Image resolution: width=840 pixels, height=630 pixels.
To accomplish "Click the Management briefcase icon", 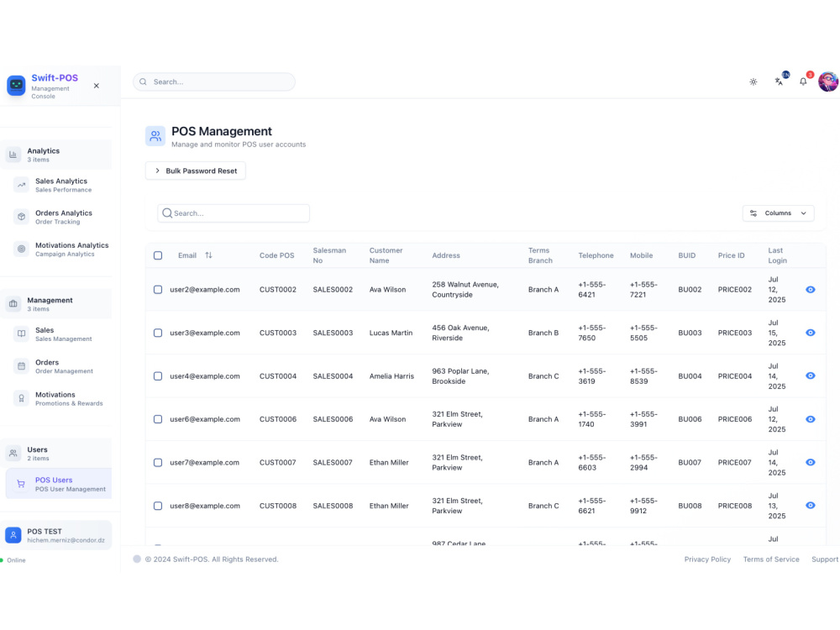I will (x=13, y=304).
